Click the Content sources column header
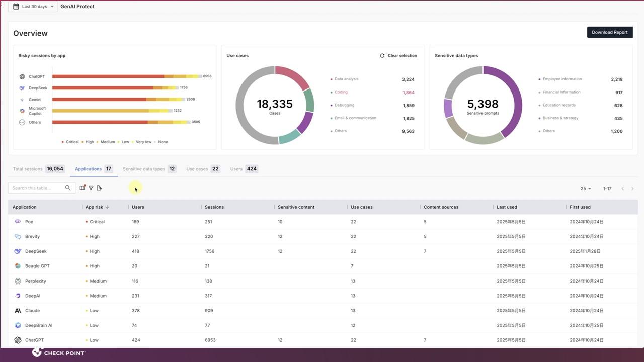This screenshot has width=644, height=362. 441,207
